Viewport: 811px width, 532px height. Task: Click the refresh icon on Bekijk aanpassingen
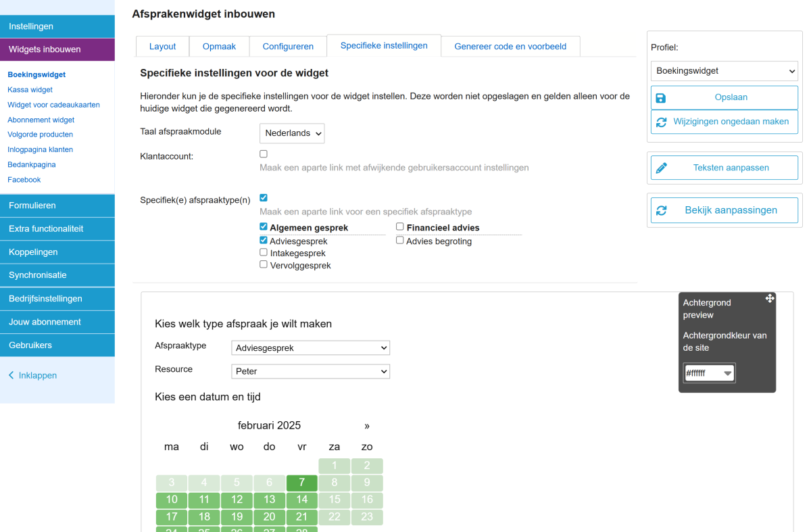point(662,210)
